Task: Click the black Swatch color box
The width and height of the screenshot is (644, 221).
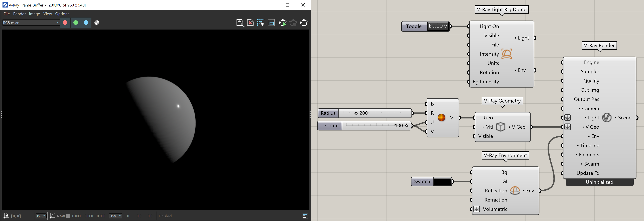Action: tap(442, 182)
